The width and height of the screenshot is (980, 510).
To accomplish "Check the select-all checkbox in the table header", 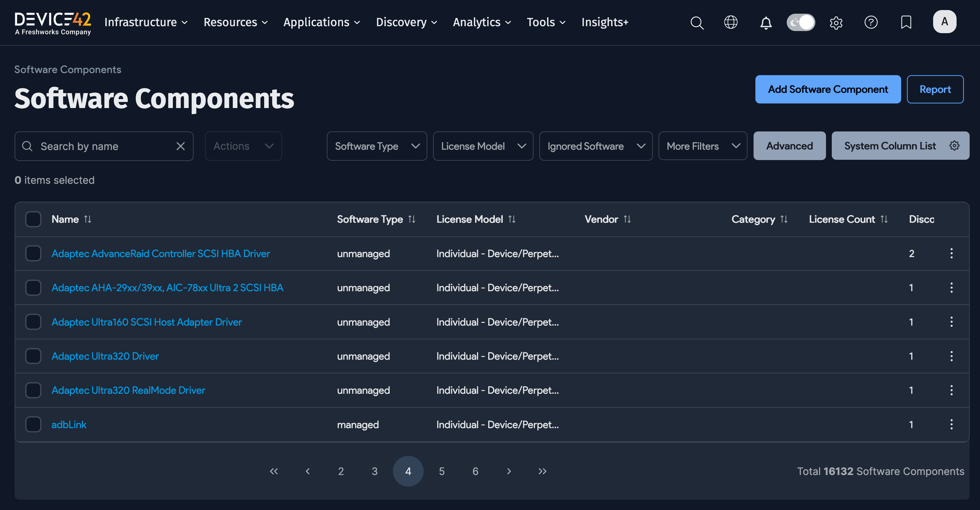I will (x=33, y=219).
